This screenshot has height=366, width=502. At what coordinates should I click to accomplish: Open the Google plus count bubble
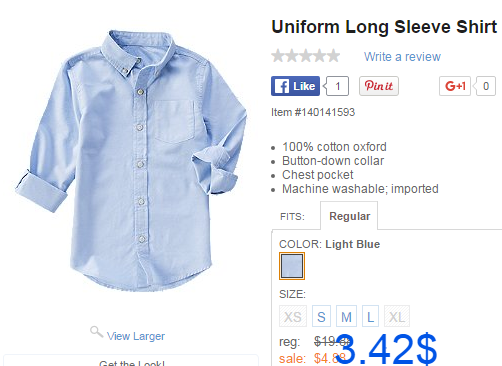[485, 86]
